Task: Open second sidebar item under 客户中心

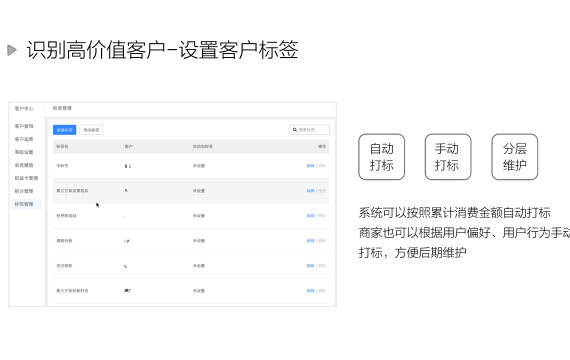Action: tap(24, 139)
